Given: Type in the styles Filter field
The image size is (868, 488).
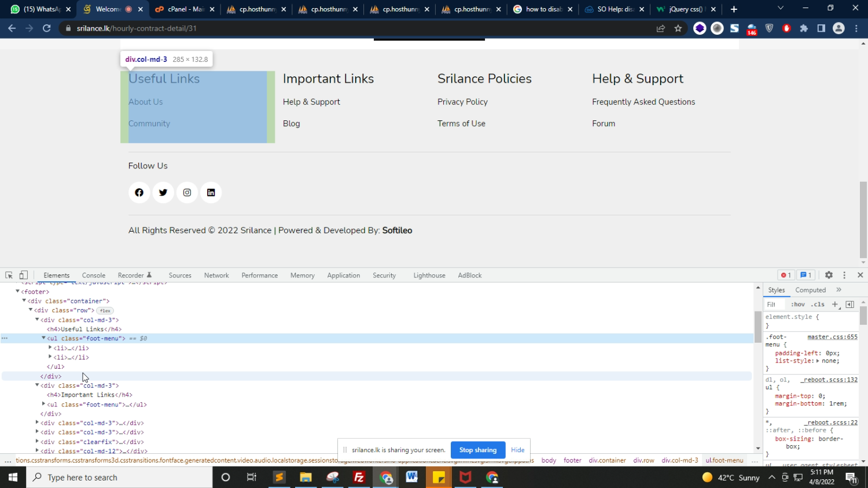Looking at the screenshot, I should [x=774, y=304].
